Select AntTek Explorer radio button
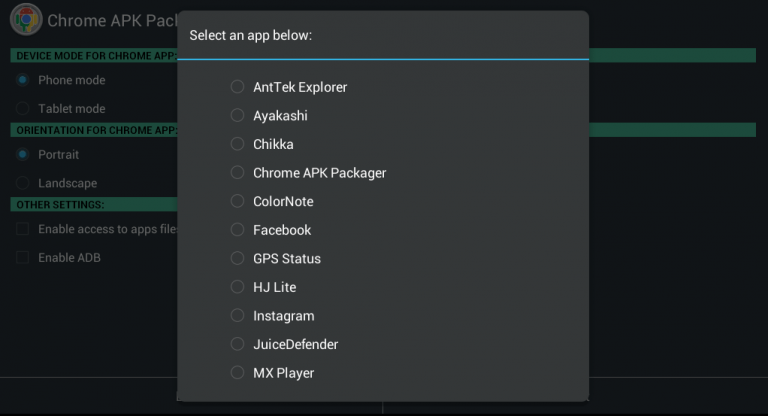The image size is (768, 416). click(x=237, y=87)
